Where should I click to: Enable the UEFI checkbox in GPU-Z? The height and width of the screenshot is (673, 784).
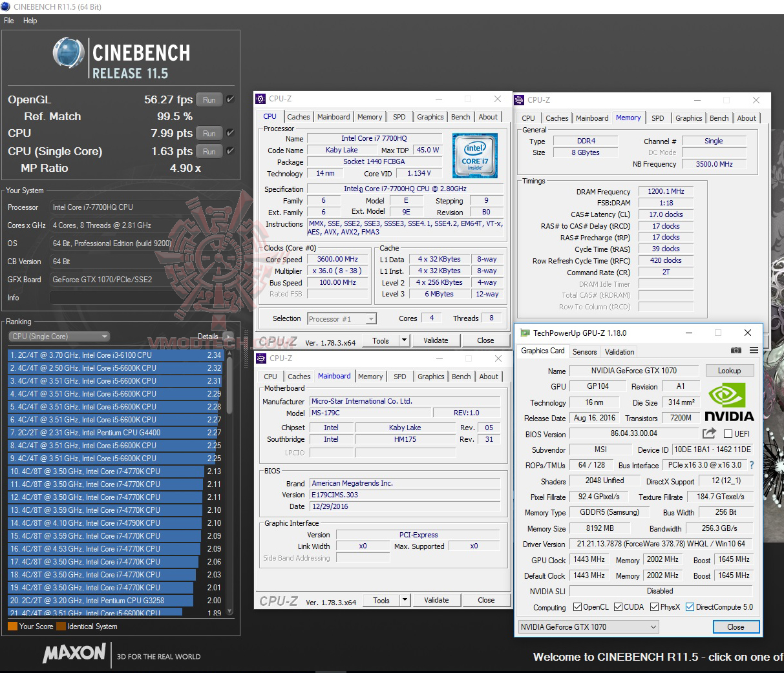click(x=728, y=433)
